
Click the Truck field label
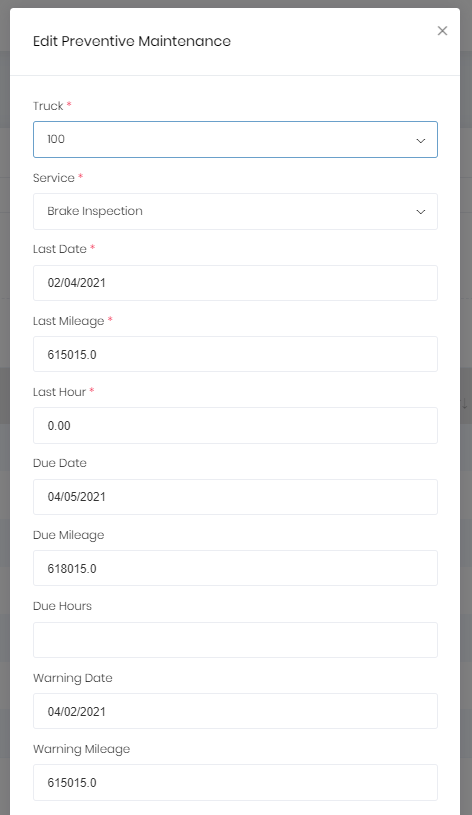coord(48,106)
